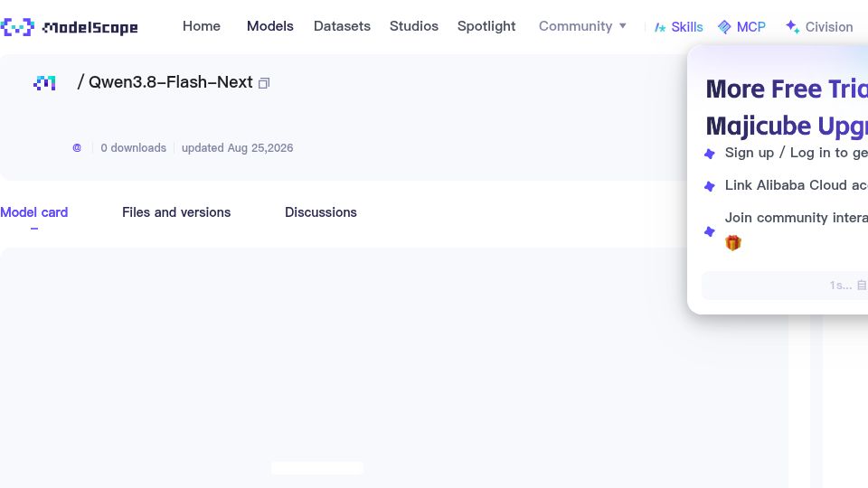Open the MCP page

point(741,26)
